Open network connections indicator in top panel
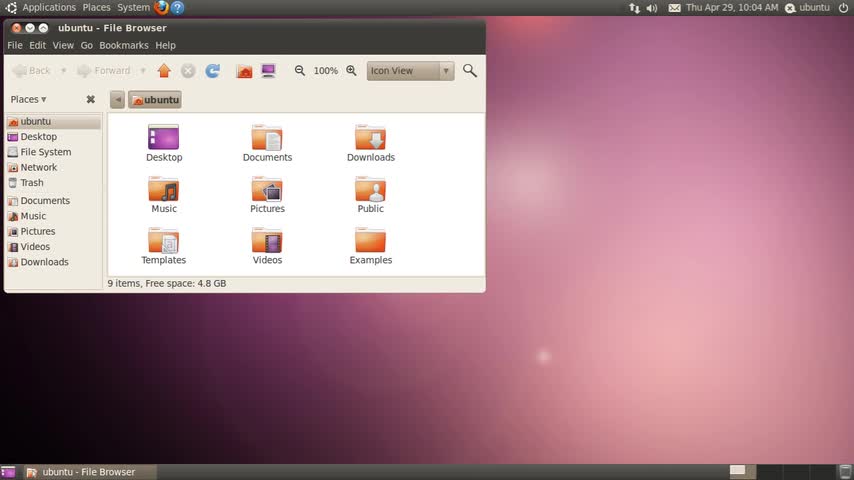Screen dimensions: 854x480 coord(635,8)
